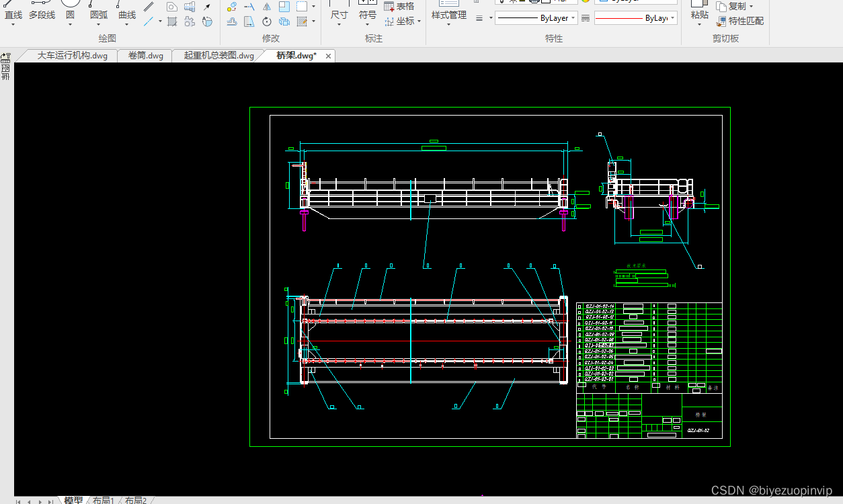
Task: Click the double parallel line icon
Action: (x=149, y=7)
